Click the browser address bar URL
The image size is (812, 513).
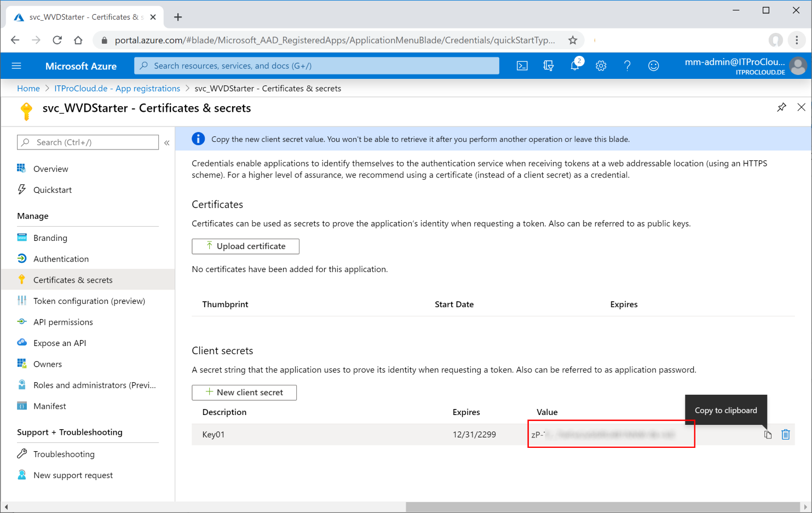pyautogui.click(x=335, y=40)
